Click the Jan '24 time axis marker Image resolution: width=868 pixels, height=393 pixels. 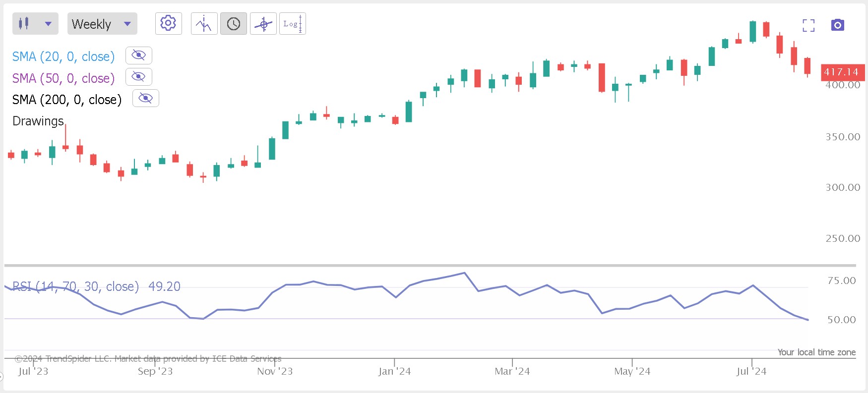(x=394, y=371)
